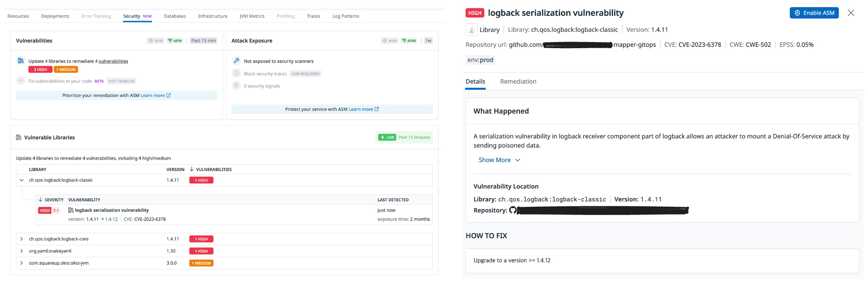
Task: Open the 1w time range selector
Action: (428, 41)
